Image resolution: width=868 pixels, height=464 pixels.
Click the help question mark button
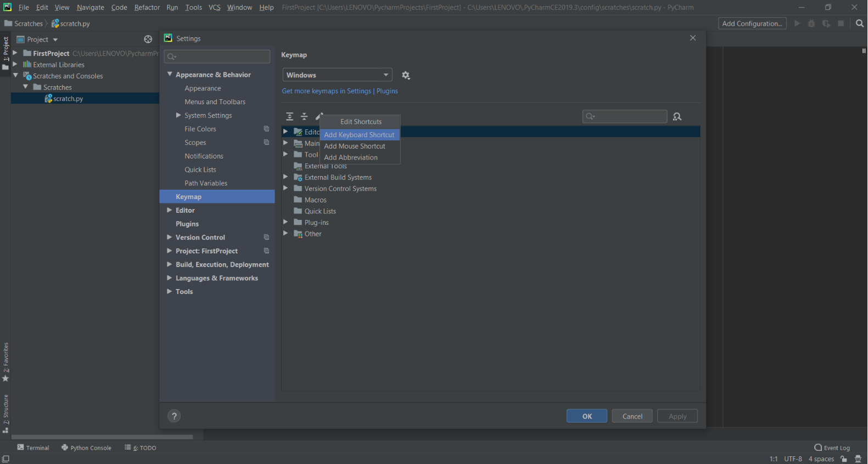coord(174,416)
